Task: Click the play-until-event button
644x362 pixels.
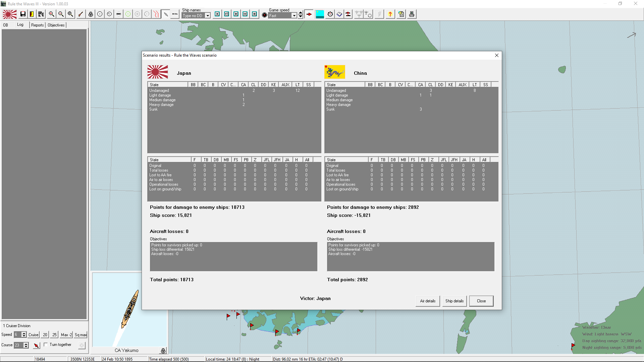Action: tap(236, 14)
